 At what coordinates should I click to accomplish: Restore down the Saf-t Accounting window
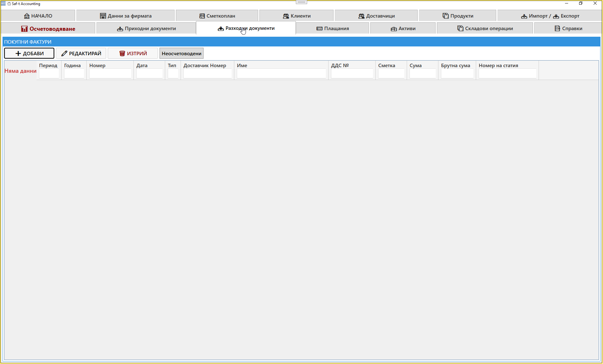[x=581, y=3]
